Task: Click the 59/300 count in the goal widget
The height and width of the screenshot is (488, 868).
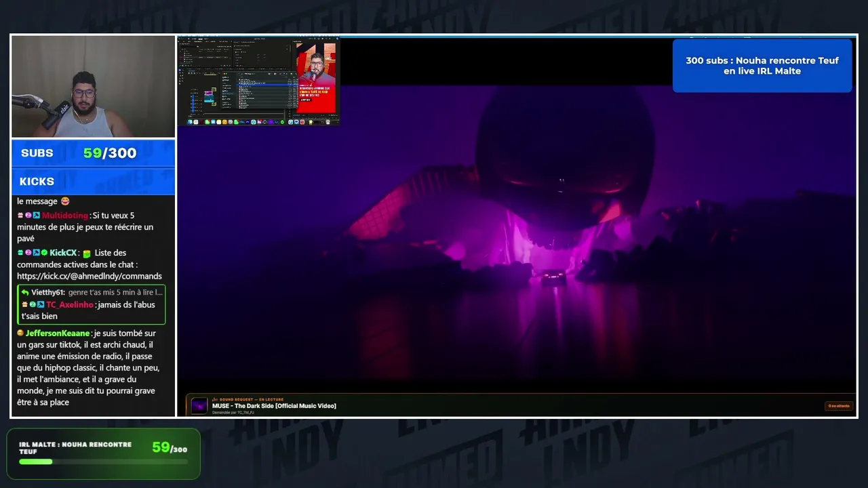Action: [170, 447]
